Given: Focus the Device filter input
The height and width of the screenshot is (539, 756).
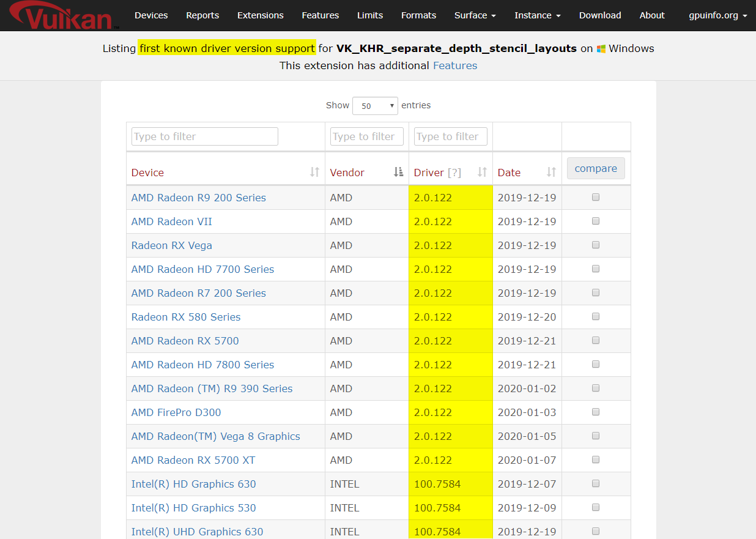Looking at the screenshot, I should click(205, 136).
